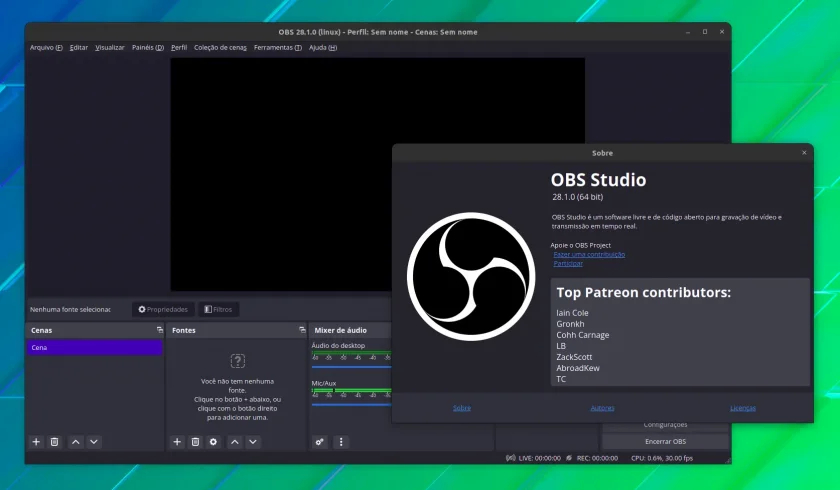
Task: Open the Perfil menu
Action: click(x=179, y=48)
